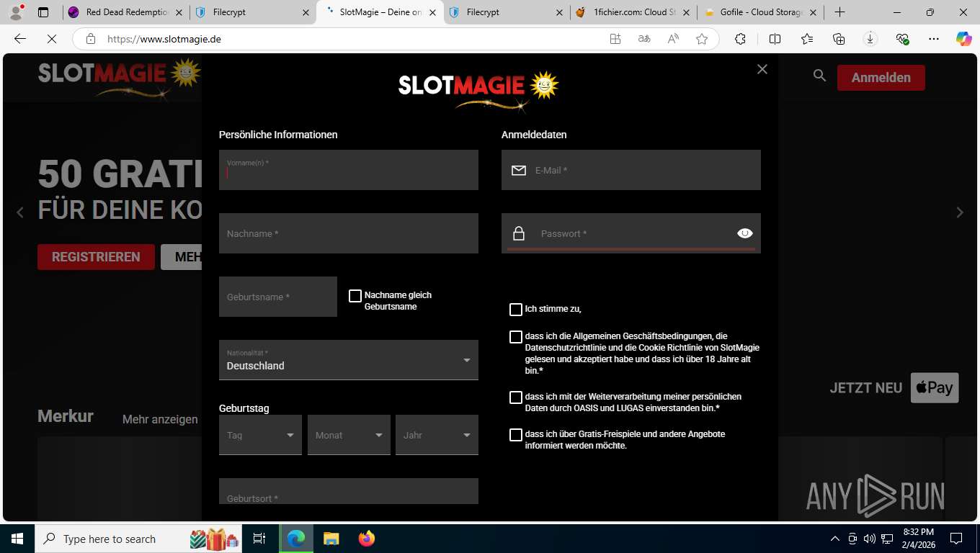The image size is (980, 553).
Task: Add this page to favorites star
Action: [x=702, y=39]
